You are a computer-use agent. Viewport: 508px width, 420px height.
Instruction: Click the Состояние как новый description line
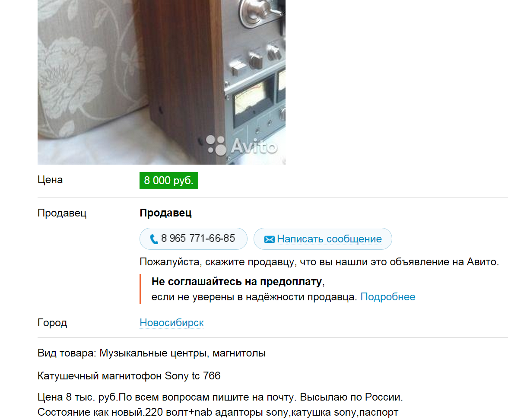pos(218,412)
